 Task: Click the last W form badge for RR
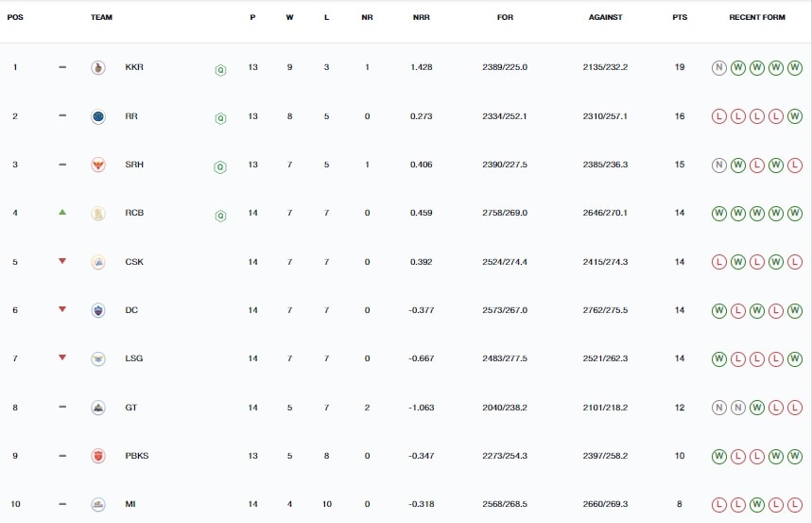[795, 116]
